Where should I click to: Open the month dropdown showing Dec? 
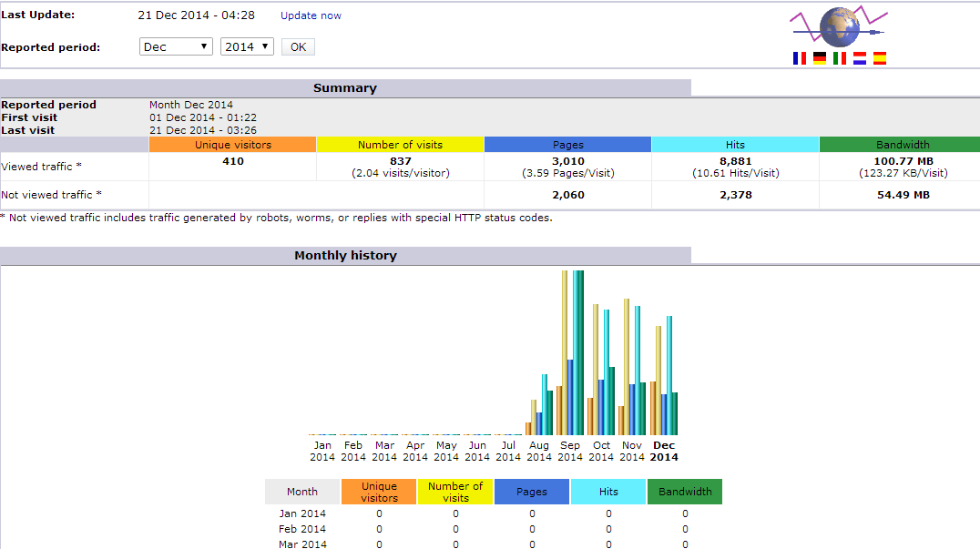point(176,46)
